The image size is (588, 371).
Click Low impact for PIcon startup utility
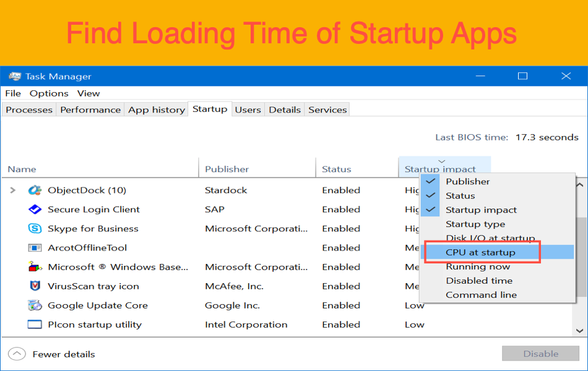click(414, 325)
